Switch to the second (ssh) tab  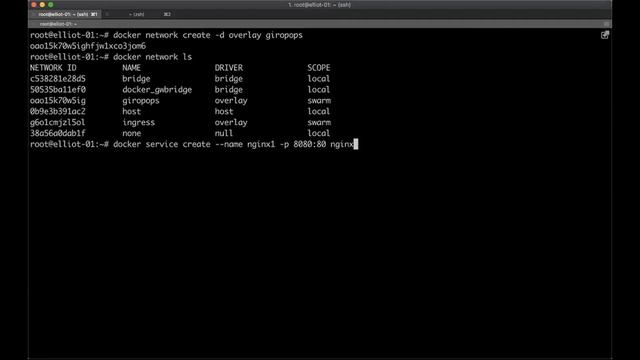pos(137,14)
